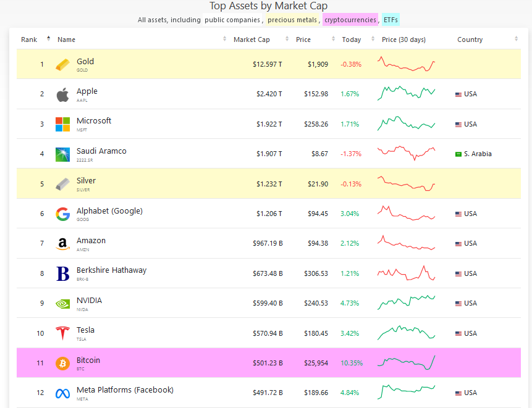Click the Apple logo icon
This screenshot has height=408, width=532.
62,94
